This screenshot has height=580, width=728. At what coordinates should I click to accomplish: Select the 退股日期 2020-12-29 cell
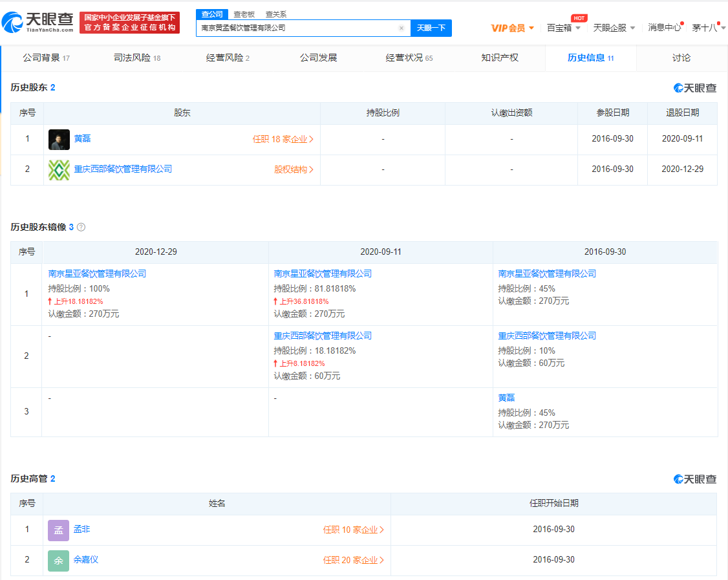[682, 169]
